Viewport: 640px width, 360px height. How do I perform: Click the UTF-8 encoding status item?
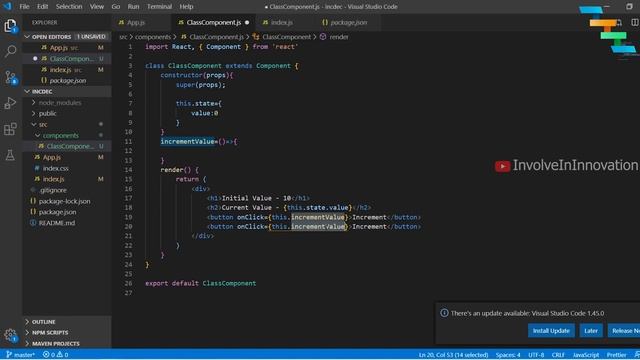click(536, 355)
